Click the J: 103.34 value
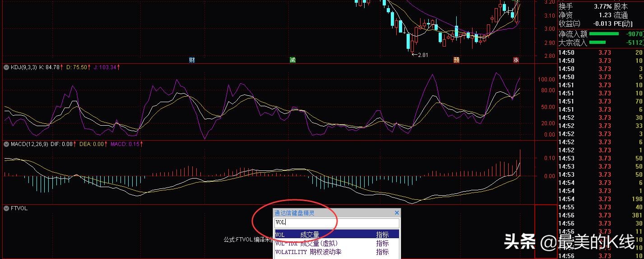644x259 pixels. [105, 67]
